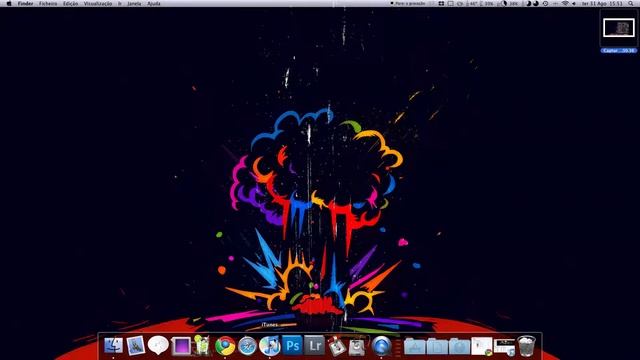Open the Janela menu
Viewport: 640px width, 360px height.
(x=134, y=3)
